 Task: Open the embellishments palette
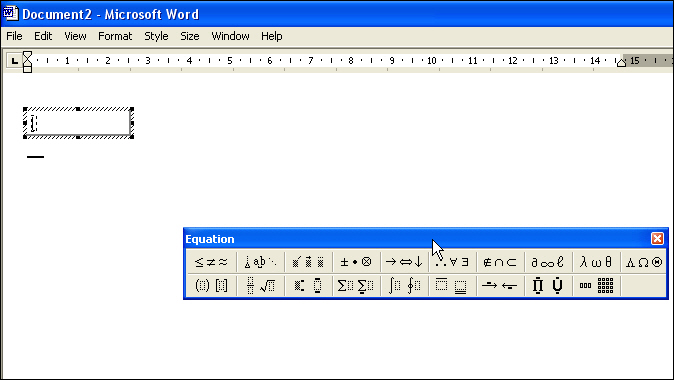(x=308, y=262)
